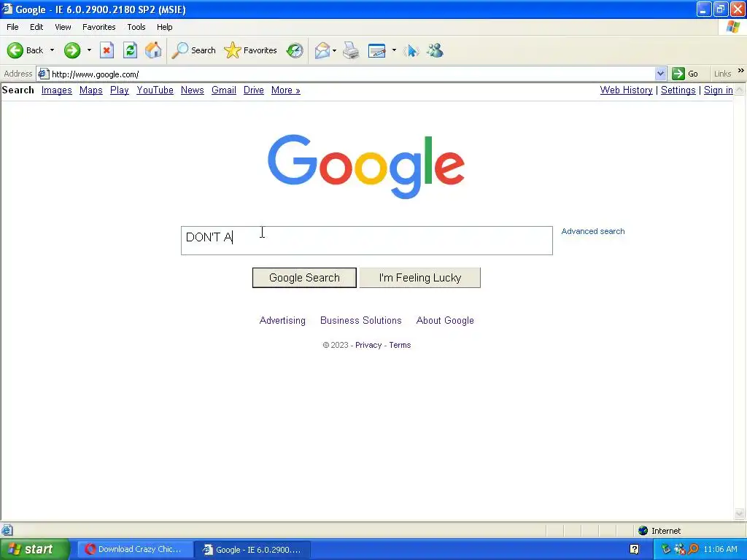Click the page scrollbar down arrow
747x560 pixels.
pos(740,514)
